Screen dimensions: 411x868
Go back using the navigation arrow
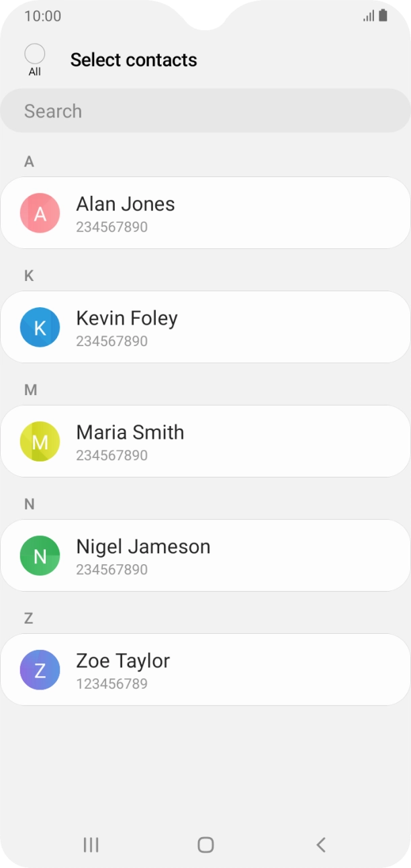[x=321, y=845]
